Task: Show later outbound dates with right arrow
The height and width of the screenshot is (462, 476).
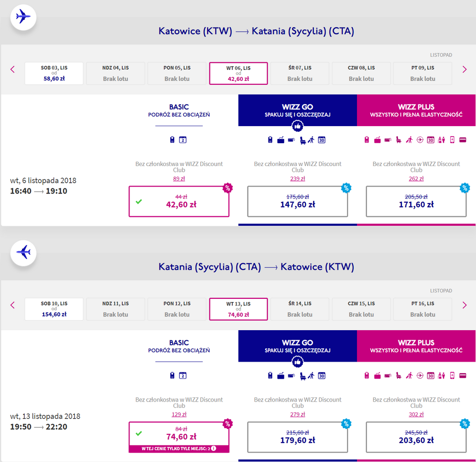Action: coord(465,69)
